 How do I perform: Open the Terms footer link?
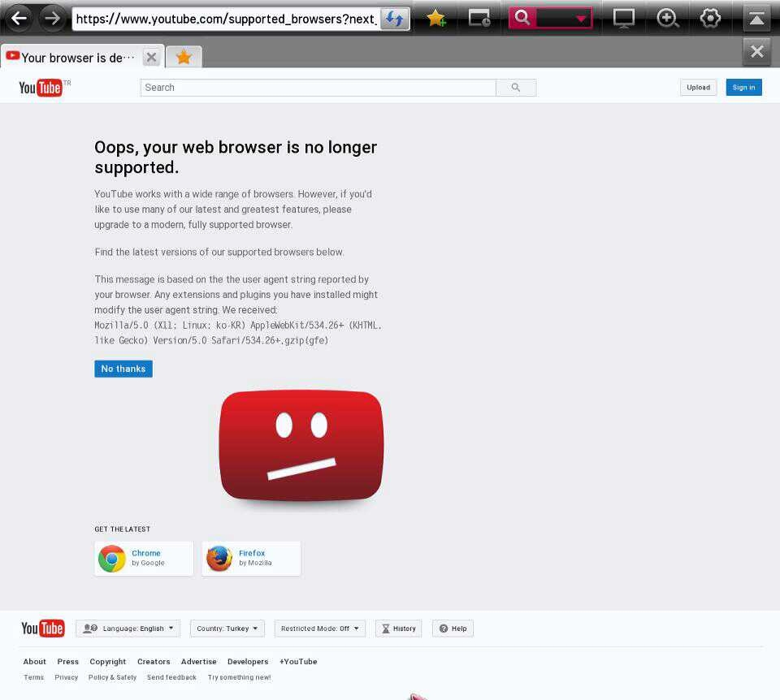(x=34, y=677)
